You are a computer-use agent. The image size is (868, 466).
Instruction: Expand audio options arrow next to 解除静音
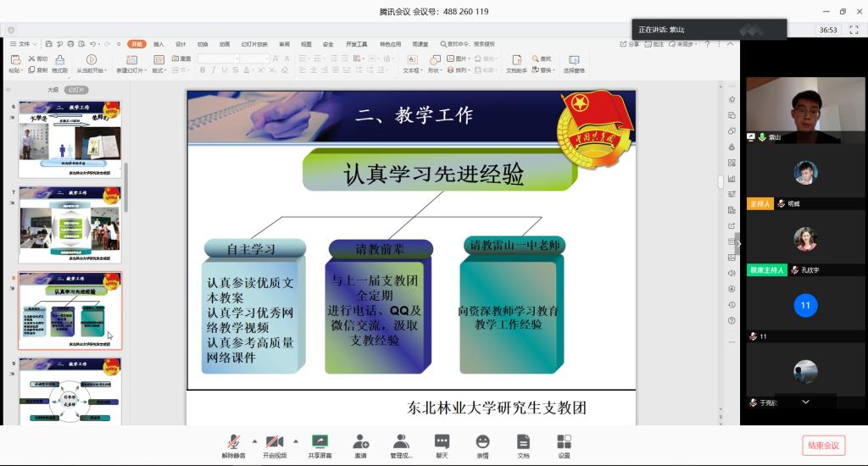(254, 441)
